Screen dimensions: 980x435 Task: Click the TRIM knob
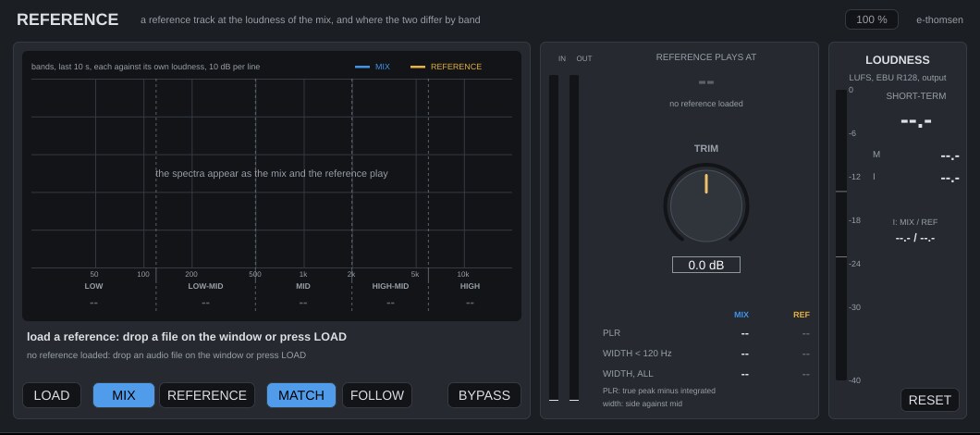(706, 205)
